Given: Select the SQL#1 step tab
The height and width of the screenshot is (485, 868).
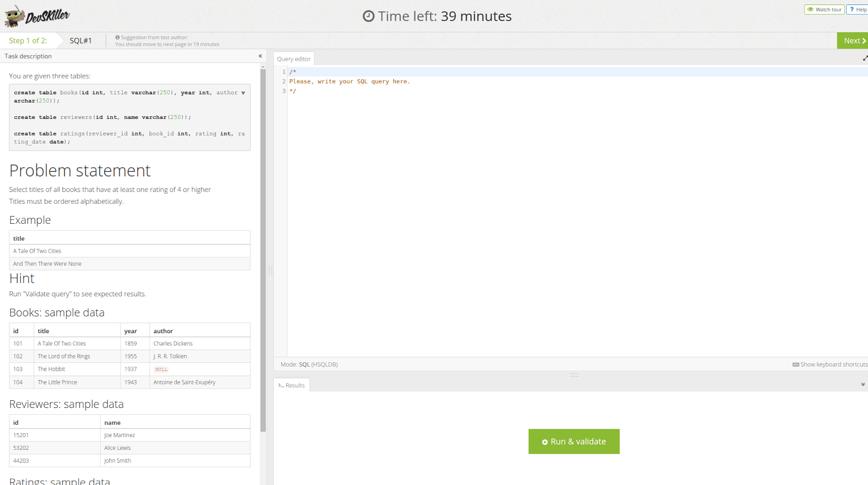Looking at the screenshot, I should 81,41.
